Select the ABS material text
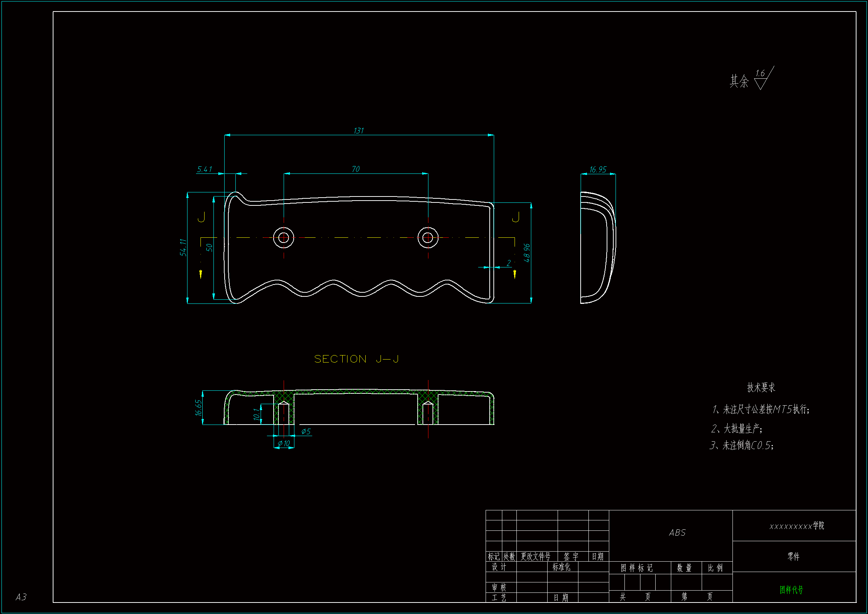 677,533
